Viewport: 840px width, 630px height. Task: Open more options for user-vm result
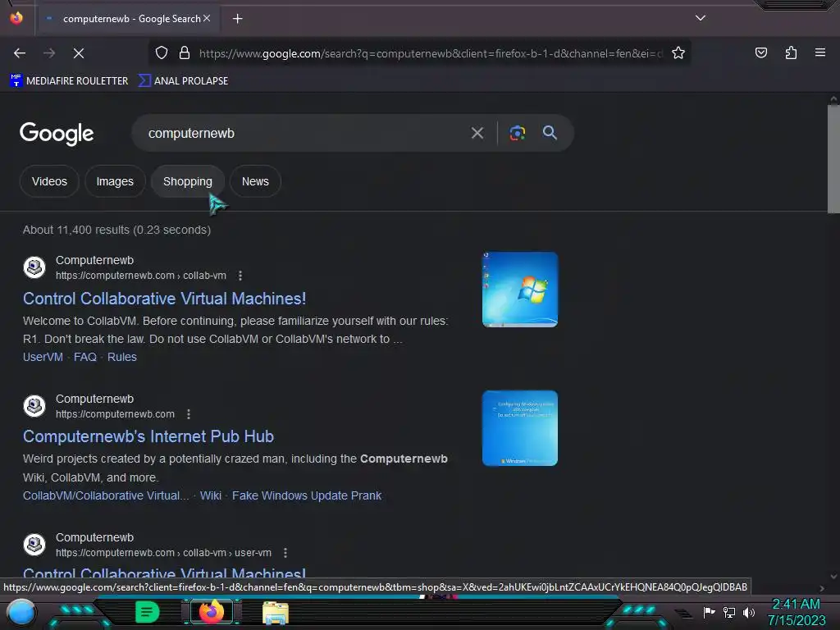pos(285,552)
